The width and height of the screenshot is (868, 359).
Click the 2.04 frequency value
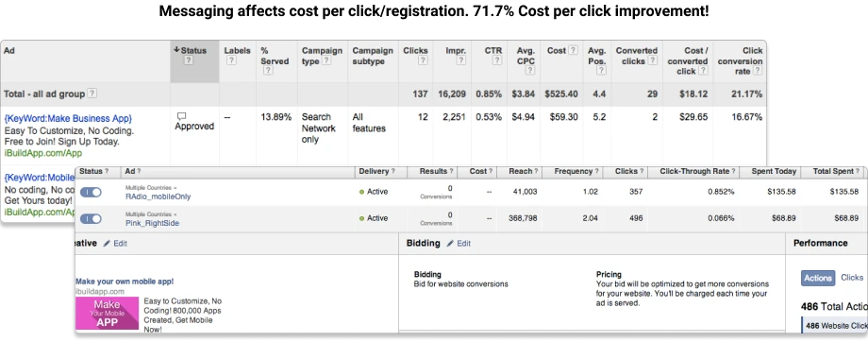(x=590, y=218)
